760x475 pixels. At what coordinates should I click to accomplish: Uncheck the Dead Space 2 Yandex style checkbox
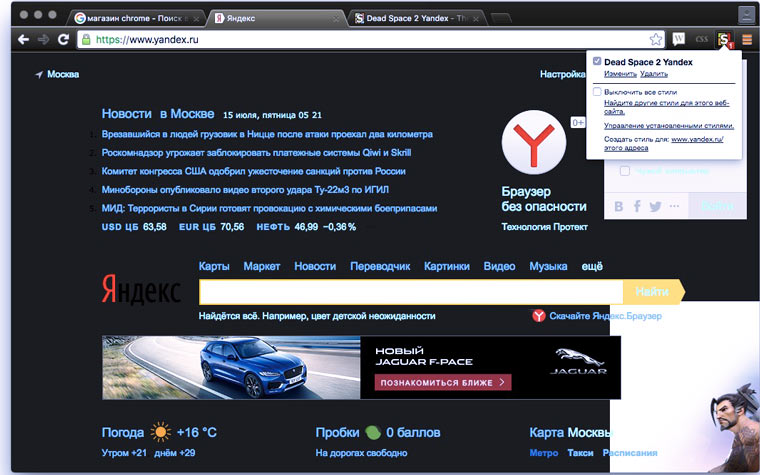pos(597,62)
